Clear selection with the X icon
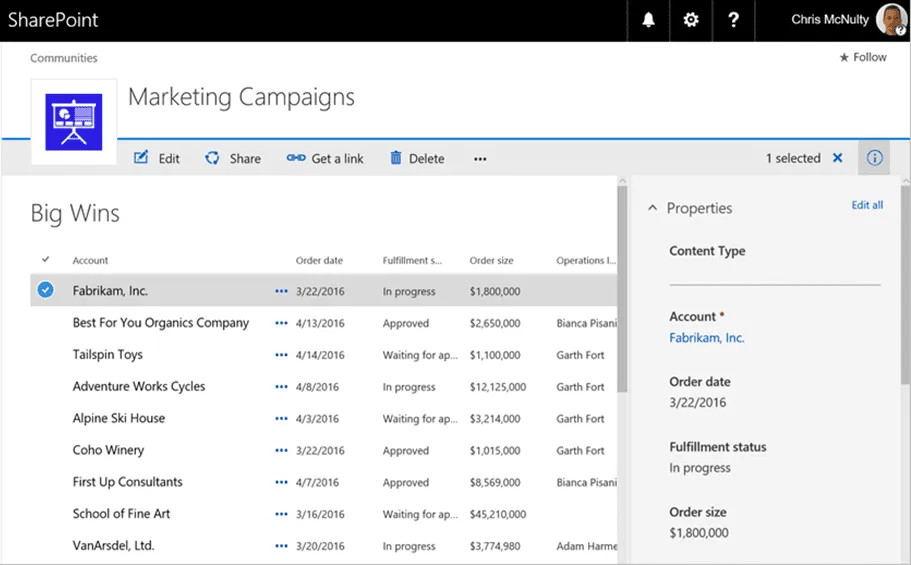This screenshot has width=911, height=565. (x=838, y=158)
